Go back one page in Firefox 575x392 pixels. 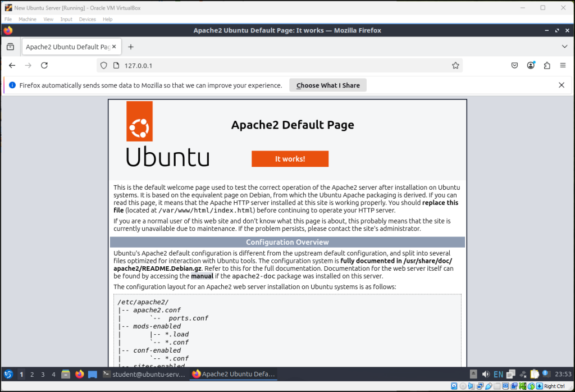(12, 65)
